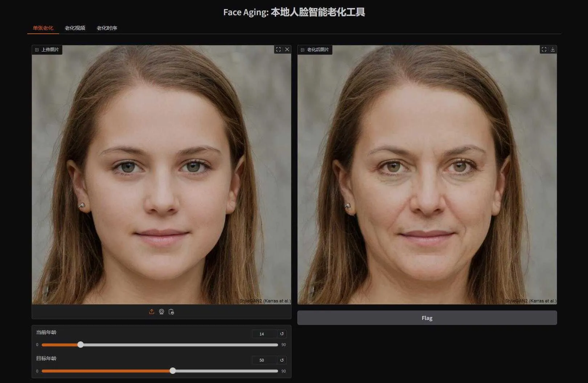The image size is (588, 383).
Task: Click the Face Aging page title
Action: [295, 12]
